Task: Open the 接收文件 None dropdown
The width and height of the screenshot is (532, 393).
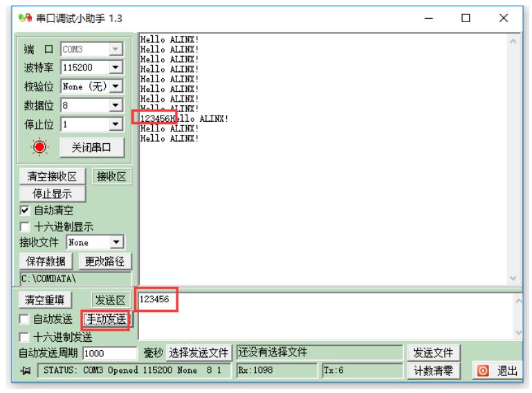Action: coord(116,243)
